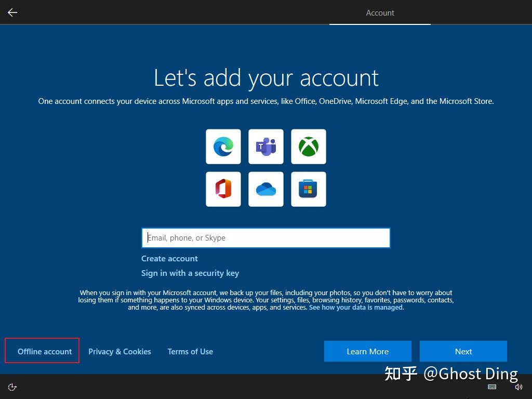Click the Email, phone, or Skype input field

(x=265, y=237)
